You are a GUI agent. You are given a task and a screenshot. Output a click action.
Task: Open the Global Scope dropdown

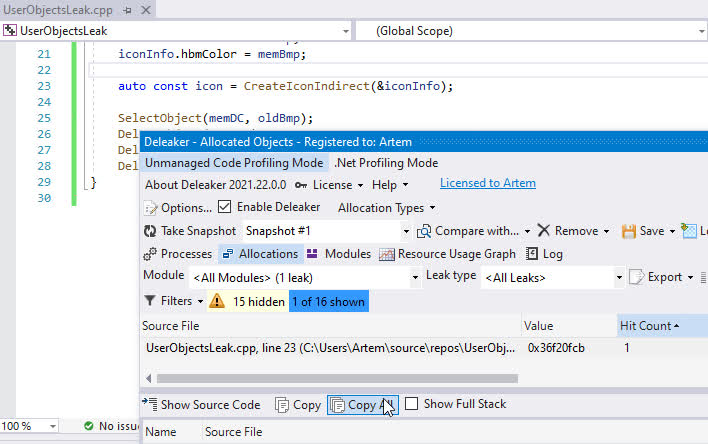click(701, 31)
